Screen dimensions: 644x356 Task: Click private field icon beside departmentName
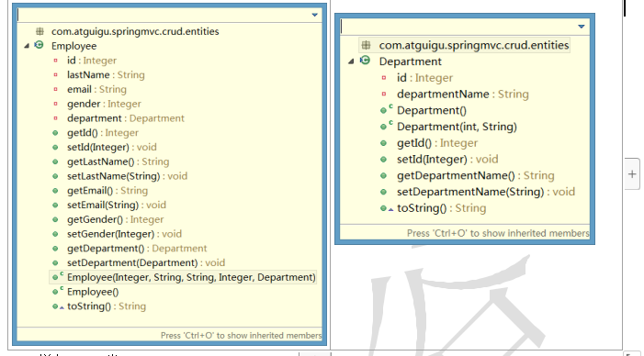[384, 94]
